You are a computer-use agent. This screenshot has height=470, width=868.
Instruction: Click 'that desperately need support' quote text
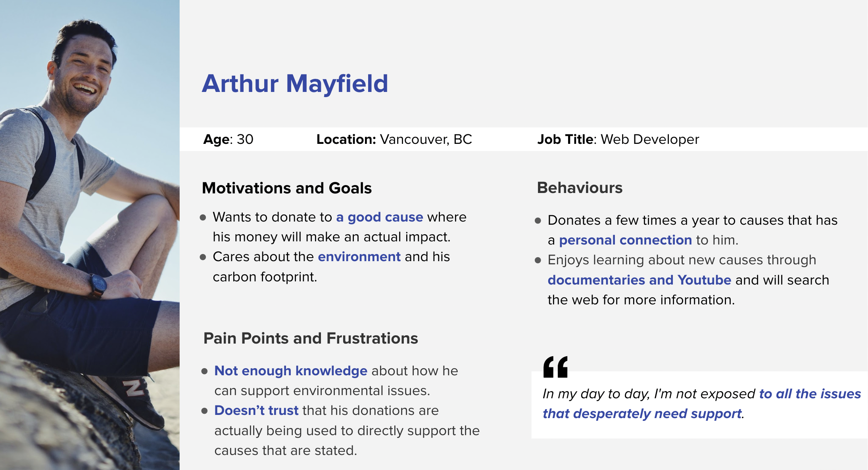[x=642, y=414]
